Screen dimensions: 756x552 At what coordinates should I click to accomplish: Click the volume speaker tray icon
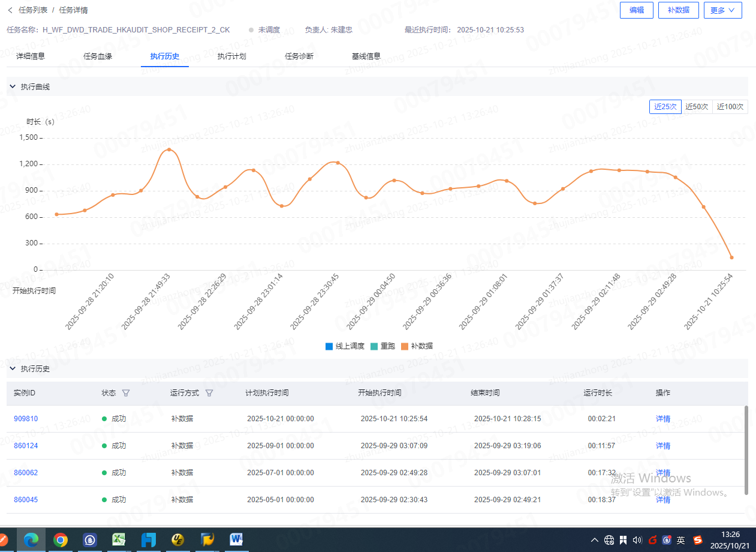click(x=637, y=540)
